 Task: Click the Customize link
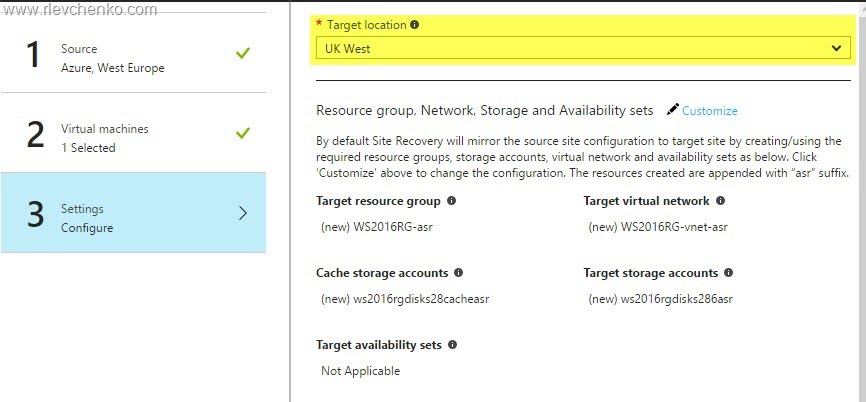(x=710, y=111)
